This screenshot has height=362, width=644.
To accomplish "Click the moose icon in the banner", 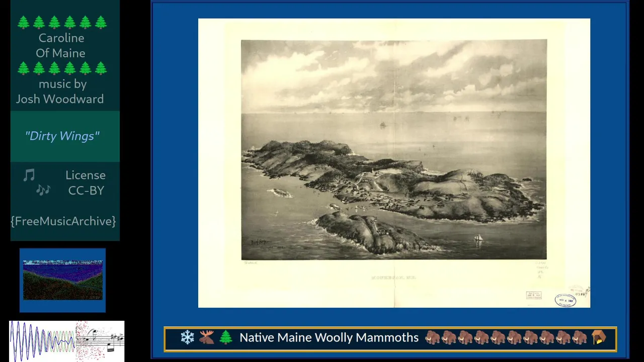I will click(206, 337).
